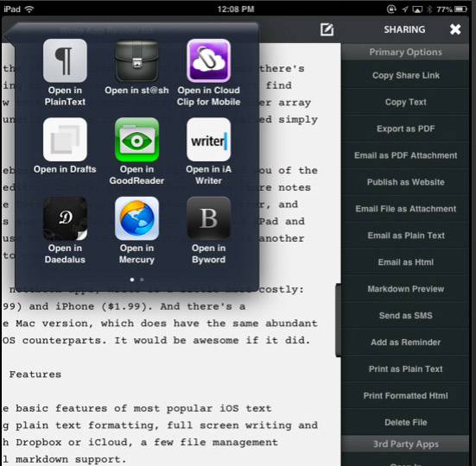The image size is (476, 466).
Task: Open in iA Writer app
Action: [208, 140]
